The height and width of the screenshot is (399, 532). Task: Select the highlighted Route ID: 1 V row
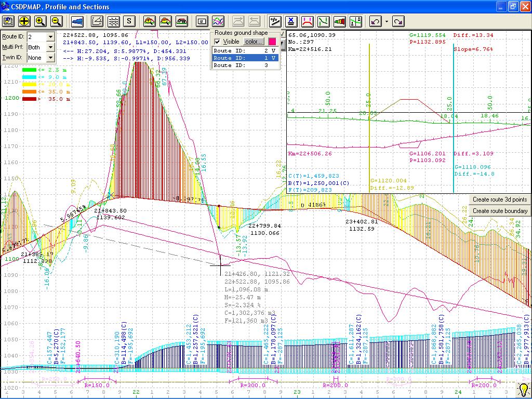[245, 58]
